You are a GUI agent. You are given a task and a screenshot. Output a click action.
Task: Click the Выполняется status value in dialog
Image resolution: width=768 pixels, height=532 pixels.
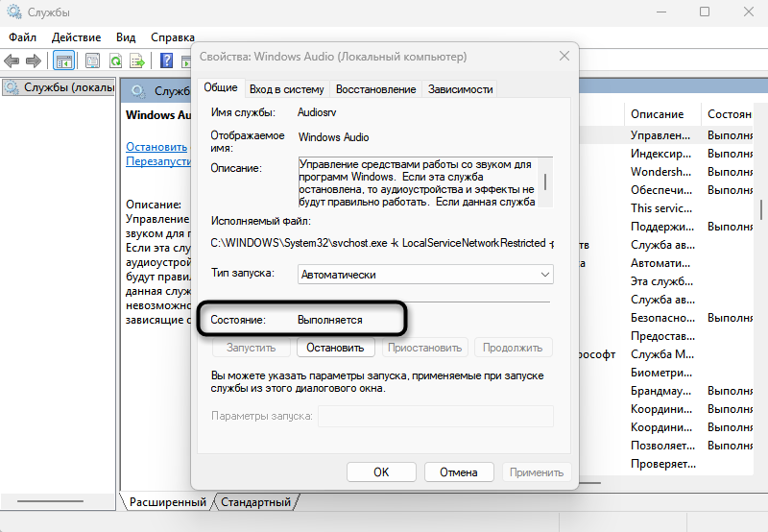tap(330, 320)
